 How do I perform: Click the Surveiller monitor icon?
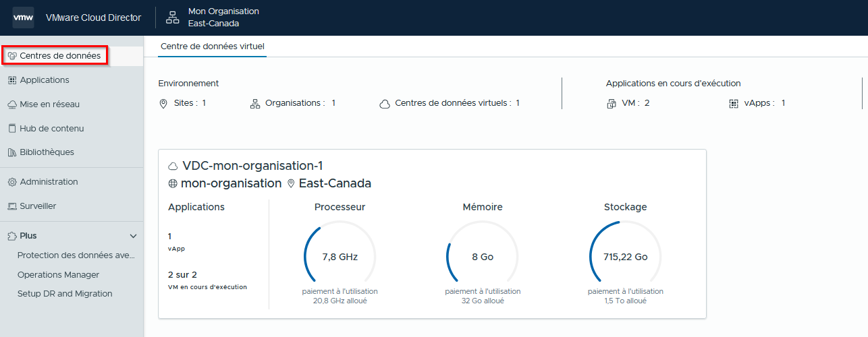(12, 206)
